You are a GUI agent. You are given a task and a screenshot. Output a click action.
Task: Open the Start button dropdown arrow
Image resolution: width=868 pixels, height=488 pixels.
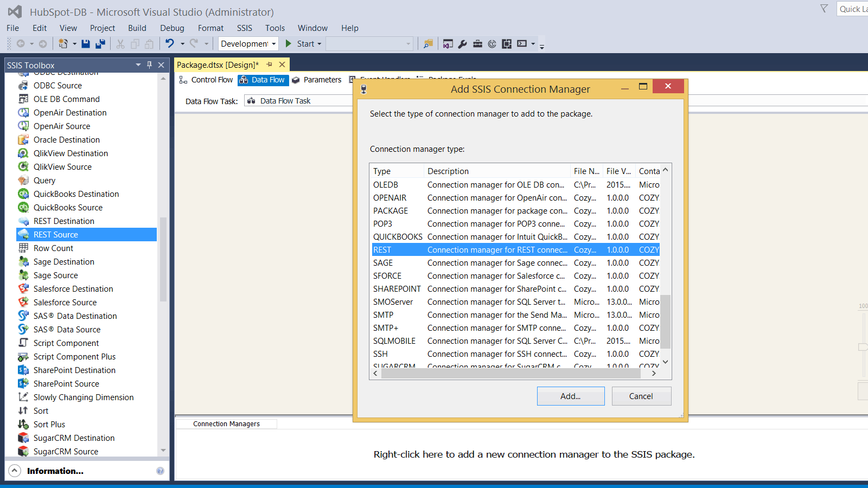point(320,44)
